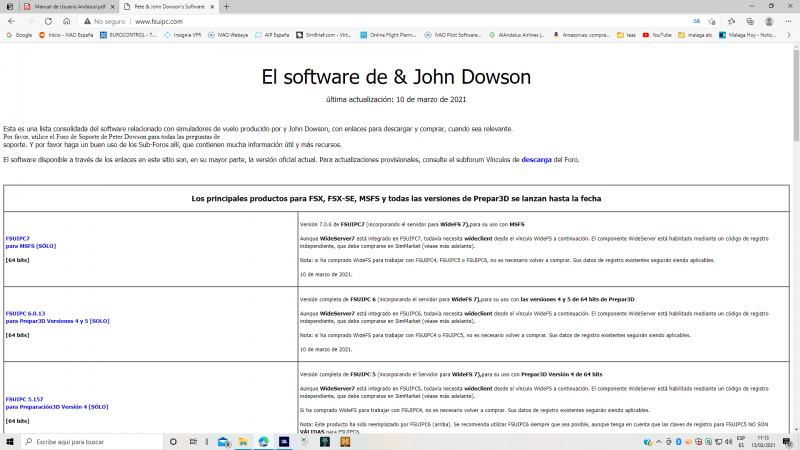
Task: Expand the malaga etc bookmarks folder
Action: (x=695, y=35)
